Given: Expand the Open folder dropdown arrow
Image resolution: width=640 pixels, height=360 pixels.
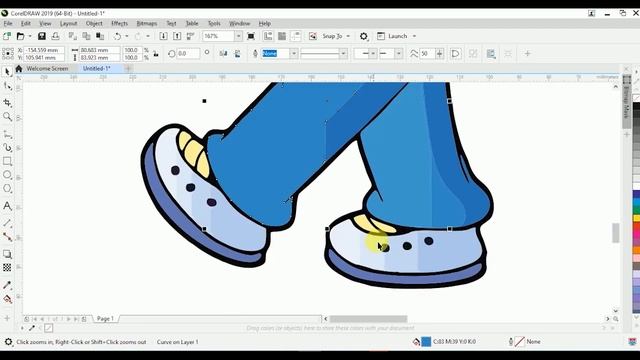Looking at the screenshot, I should (x=30, y=36).
